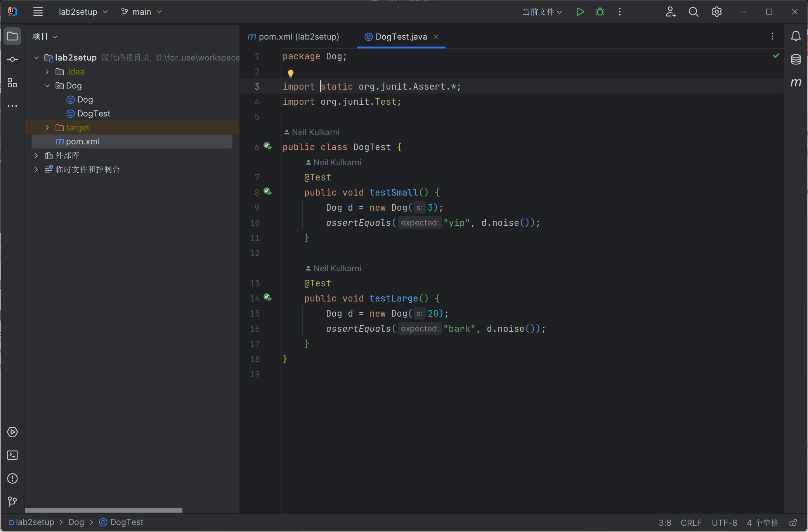
Task: Open the main branch dropdown
Action: click(141, 12)
